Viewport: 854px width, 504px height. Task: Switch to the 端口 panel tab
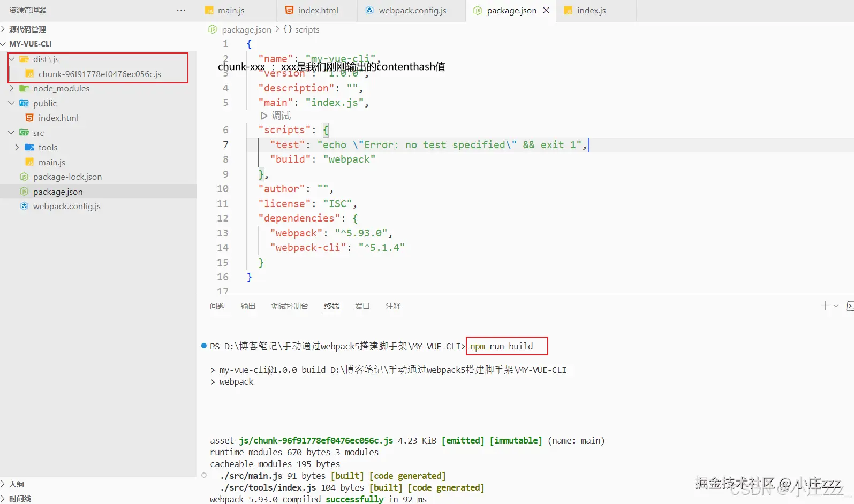pos(362,306)
